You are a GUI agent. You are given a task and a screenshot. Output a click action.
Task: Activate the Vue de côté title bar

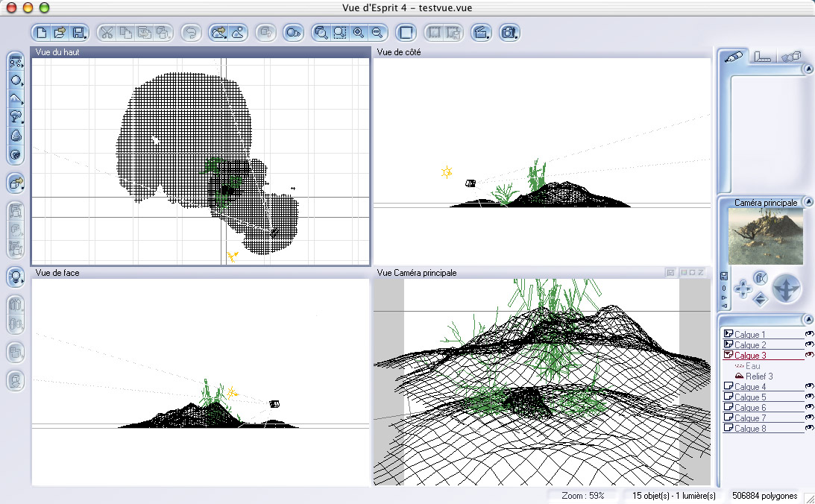coord(541,52)
